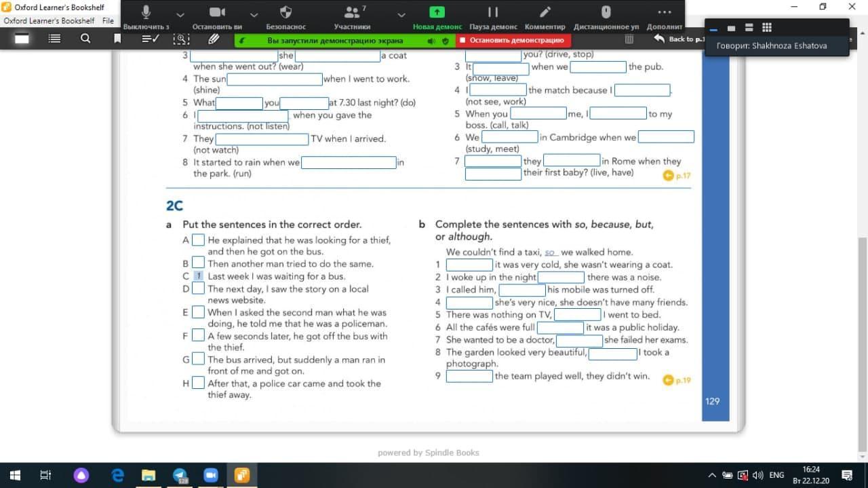The width and height of the screenshot is (868, 488).
Task: Open Дополнит more options menu
Action: click(x=665, y=18)
